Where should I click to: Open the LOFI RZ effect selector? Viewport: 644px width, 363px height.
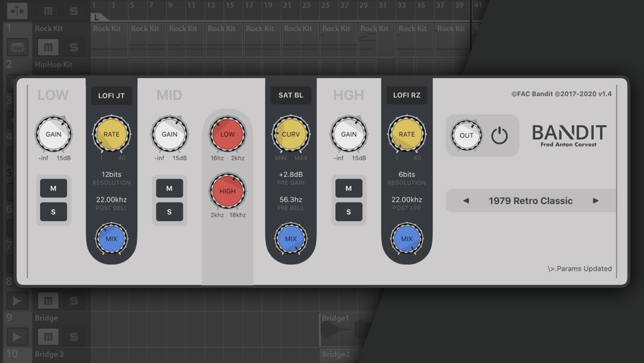[x=406, y=95]
